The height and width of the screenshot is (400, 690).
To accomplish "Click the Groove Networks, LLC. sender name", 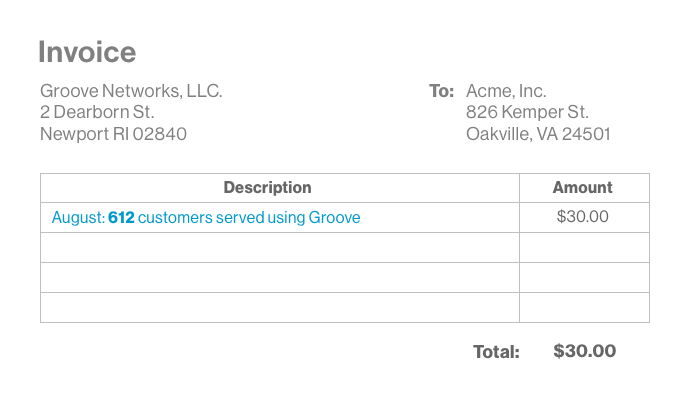I will click(131, 91).
